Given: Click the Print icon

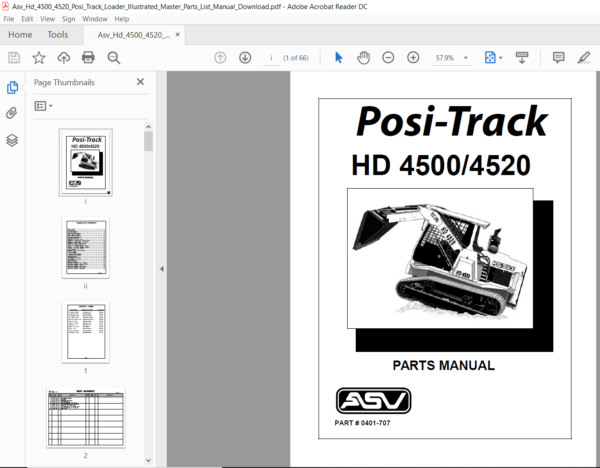Looking at the screenshot, I should (88, 58).
